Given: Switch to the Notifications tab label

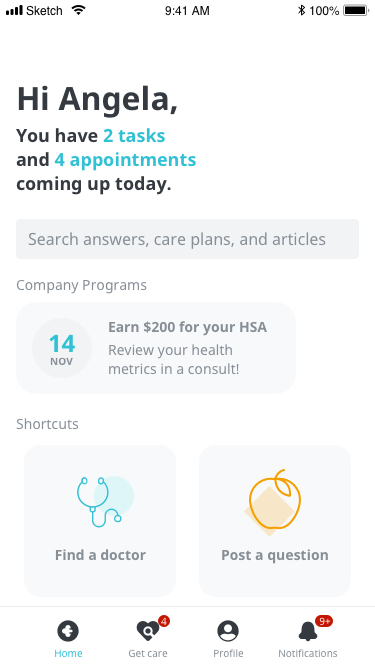Looking at the screenshot, I should [308, 653].
